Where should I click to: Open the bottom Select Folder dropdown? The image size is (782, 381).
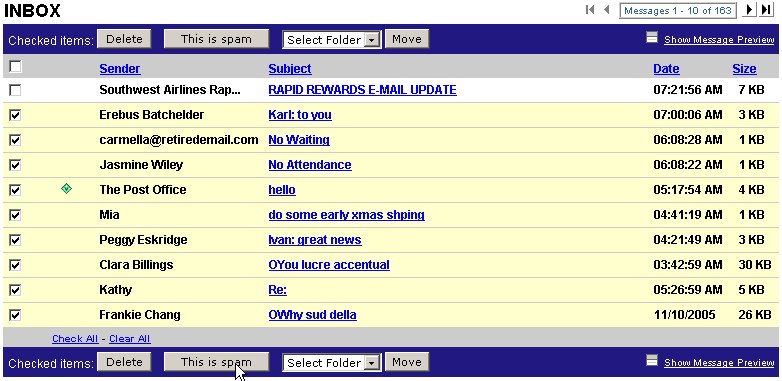(x=332, y=363)
